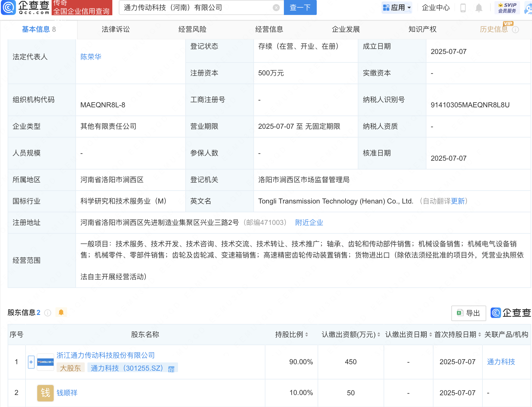Click the listed-company icon after 301255.SZ

click(x=171, y=369)
